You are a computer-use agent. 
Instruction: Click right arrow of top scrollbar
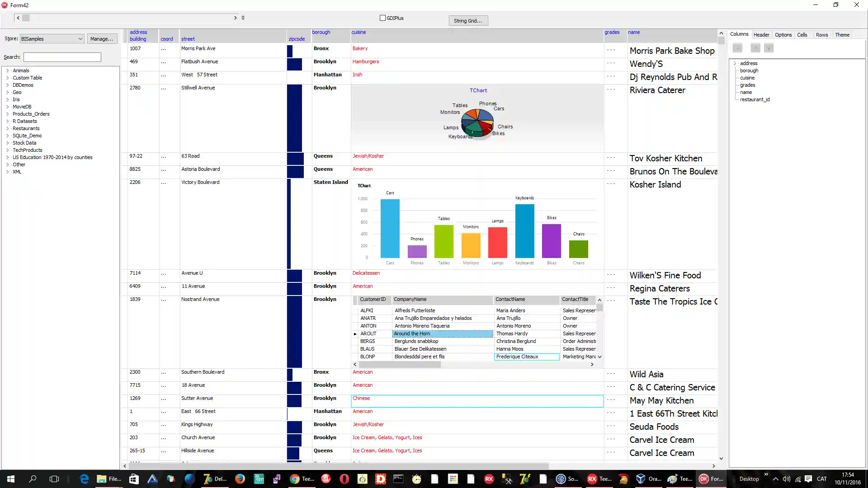(235, 18)
